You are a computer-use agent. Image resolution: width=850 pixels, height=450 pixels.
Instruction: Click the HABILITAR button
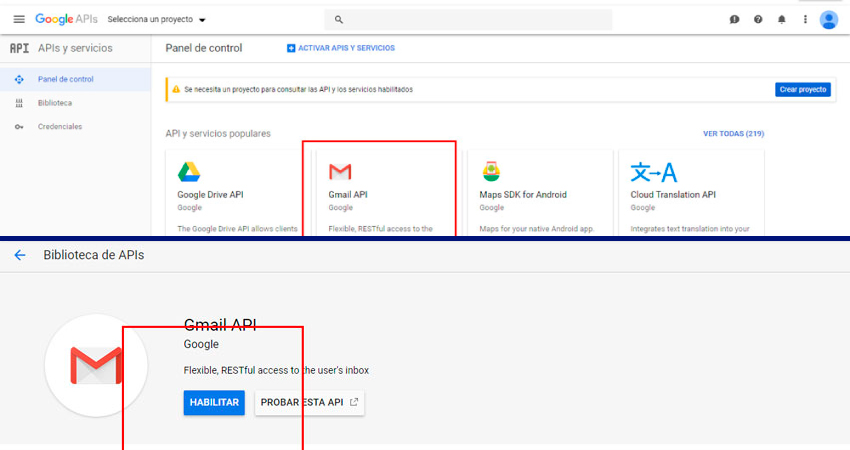[x=214, y=403]
